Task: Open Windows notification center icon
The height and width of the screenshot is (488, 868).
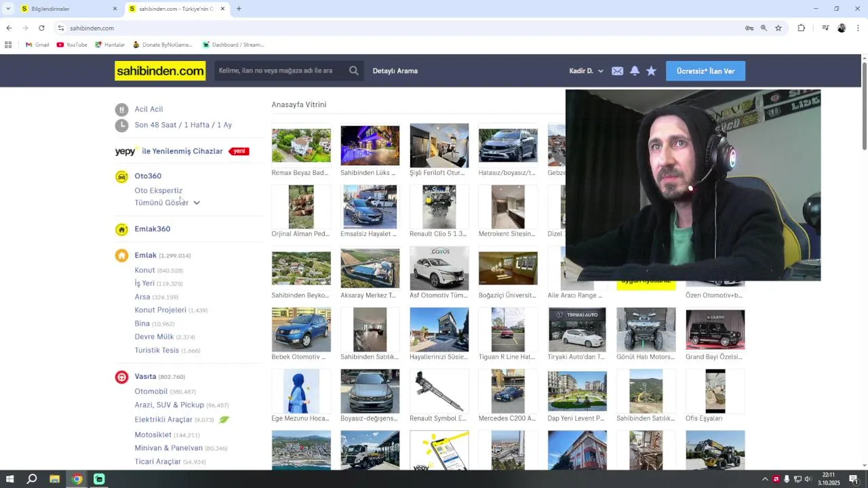Action: 854,479
